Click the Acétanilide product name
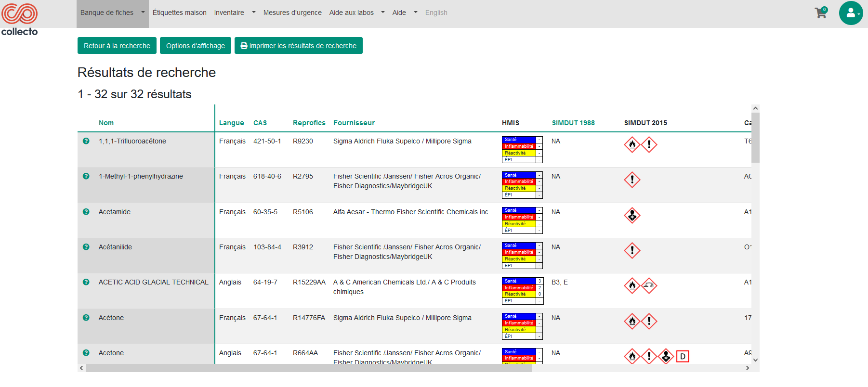Screen dimensions: 868x387 115,247
